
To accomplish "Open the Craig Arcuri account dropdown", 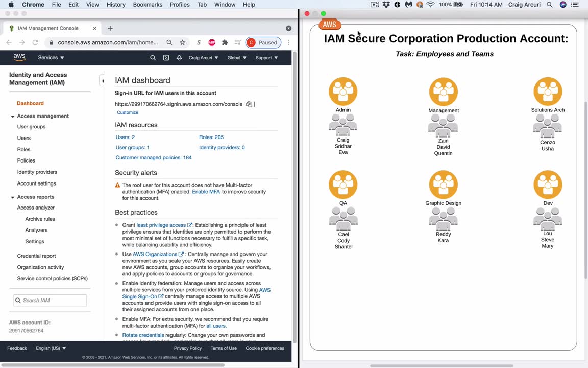I will point(203,58).
